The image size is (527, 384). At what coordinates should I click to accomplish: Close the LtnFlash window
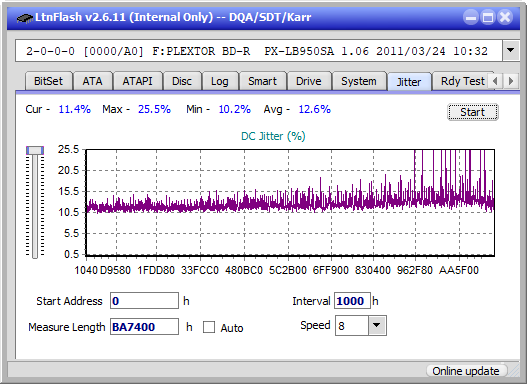click(x=505, y=17)
